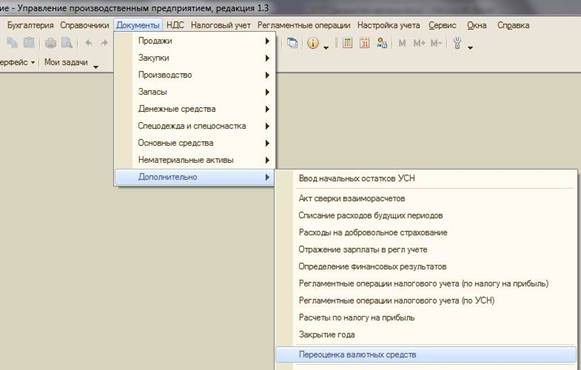Open the Окна menu
Image resolution: width=581 pixels, height=370 pixels.
[x=477, y=26]
